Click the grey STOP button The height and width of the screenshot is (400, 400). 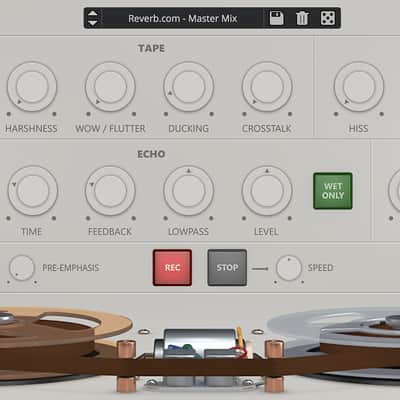pyautogui.click(x=227, y=268)
